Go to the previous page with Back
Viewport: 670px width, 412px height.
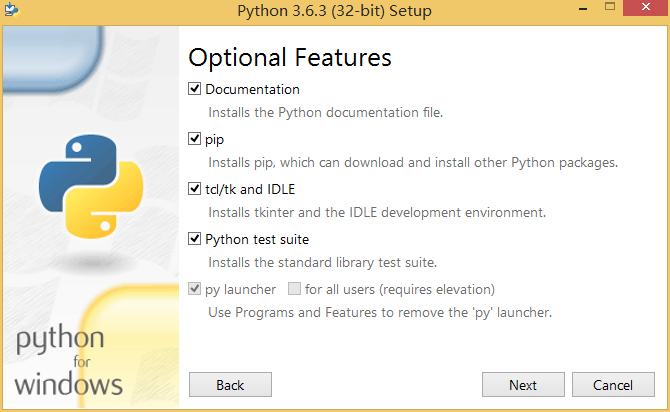(x=230, y=385)
